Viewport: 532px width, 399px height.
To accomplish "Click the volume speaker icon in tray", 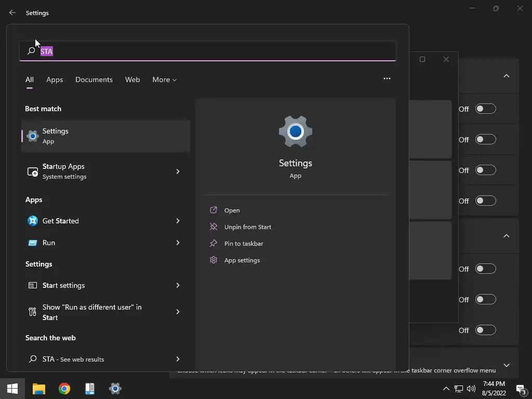I will tap(471, 389).
